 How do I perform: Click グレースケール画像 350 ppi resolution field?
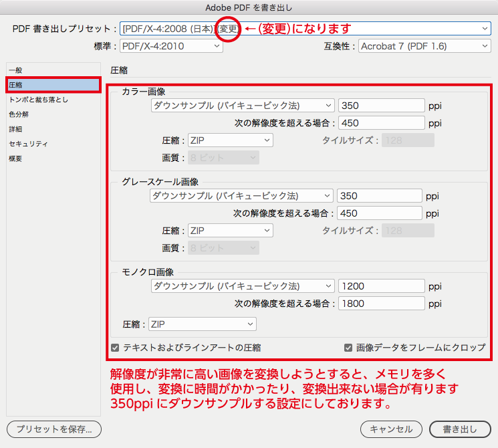[380, 196]
